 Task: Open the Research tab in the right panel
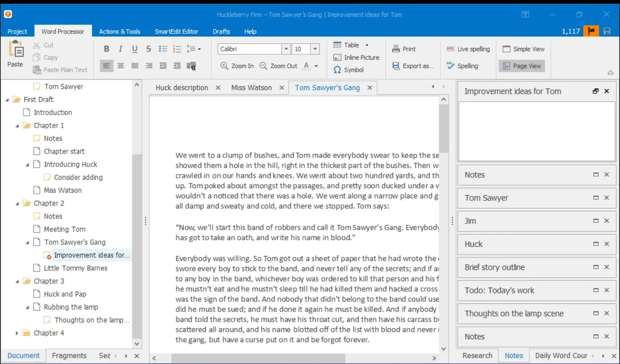tap(477, 356)
